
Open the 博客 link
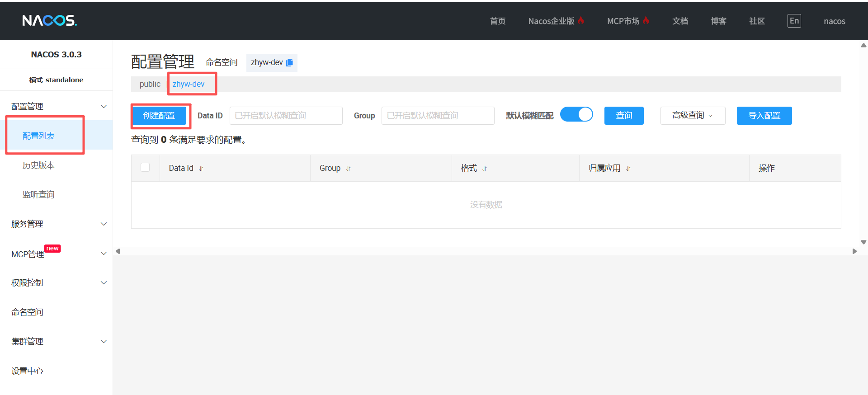click(x=718, y=21)
